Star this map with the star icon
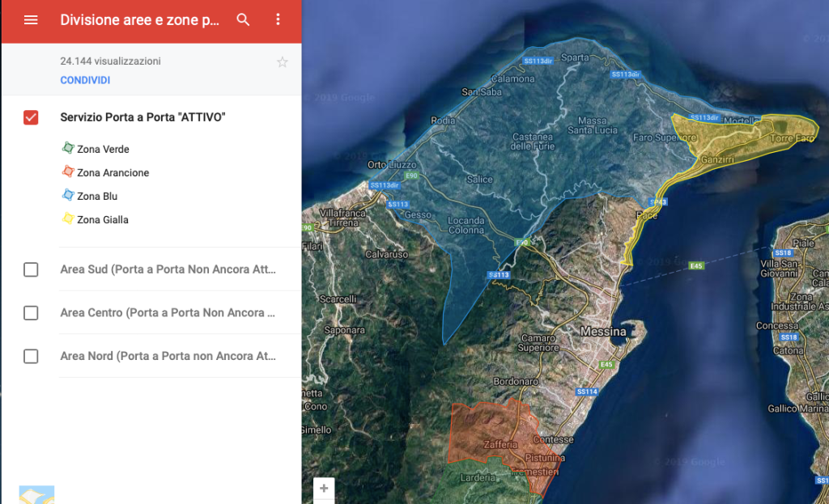Screen dimensions: 829x504 point(282,62)
